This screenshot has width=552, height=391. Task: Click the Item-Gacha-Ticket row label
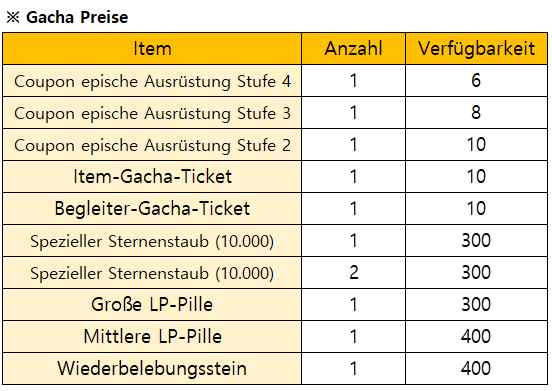[x=152, y=177]
